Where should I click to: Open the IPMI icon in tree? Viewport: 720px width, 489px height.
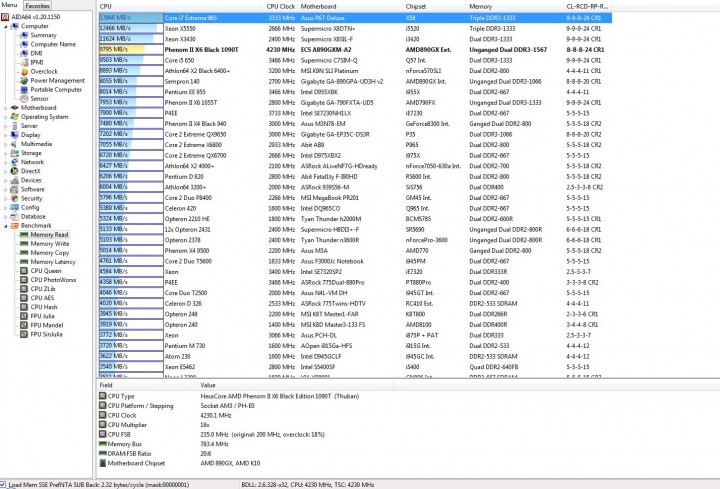pos(24,62)
